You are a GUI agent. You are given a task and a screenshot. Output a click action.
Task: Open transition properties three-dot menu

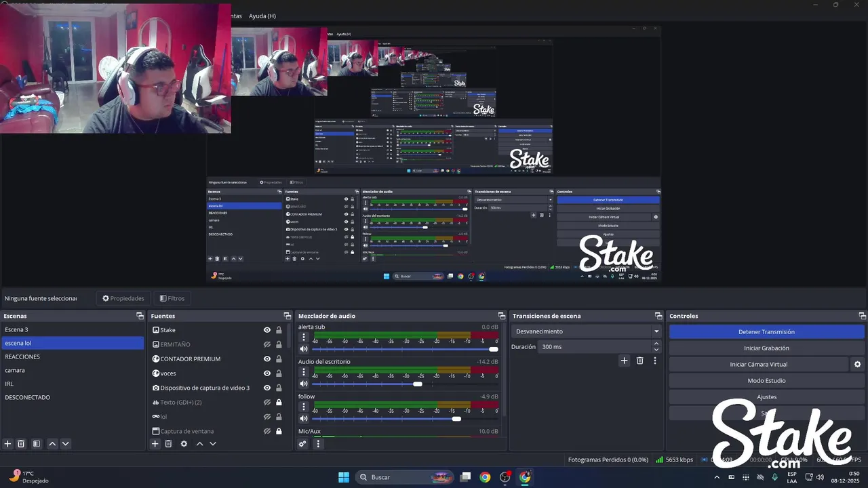coord(655,361)
